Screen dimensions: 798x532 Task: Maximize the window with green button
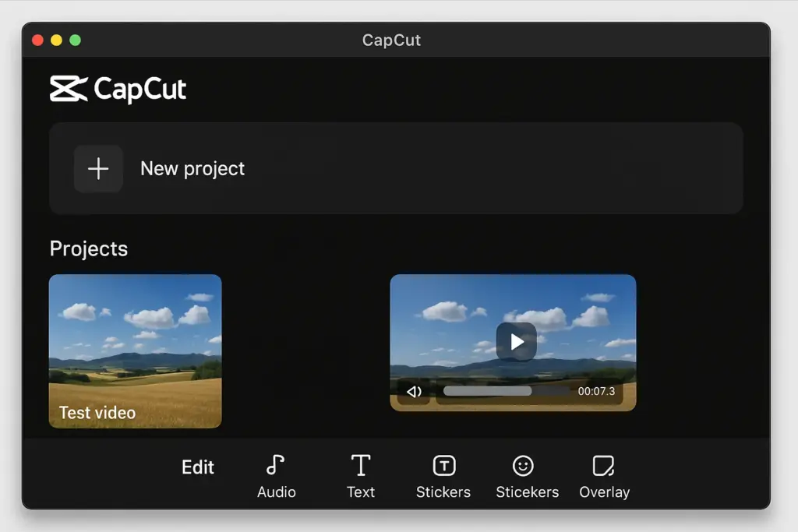(x=76, y=41)
